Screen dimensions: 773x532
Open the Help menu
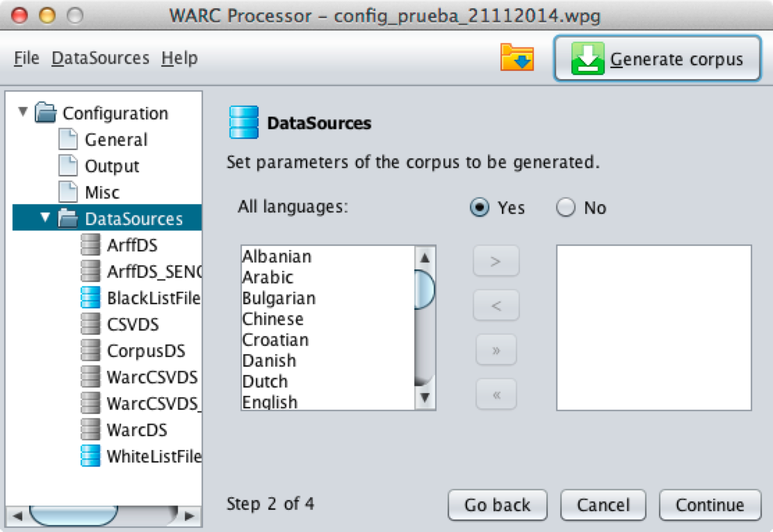click(179, 58)
